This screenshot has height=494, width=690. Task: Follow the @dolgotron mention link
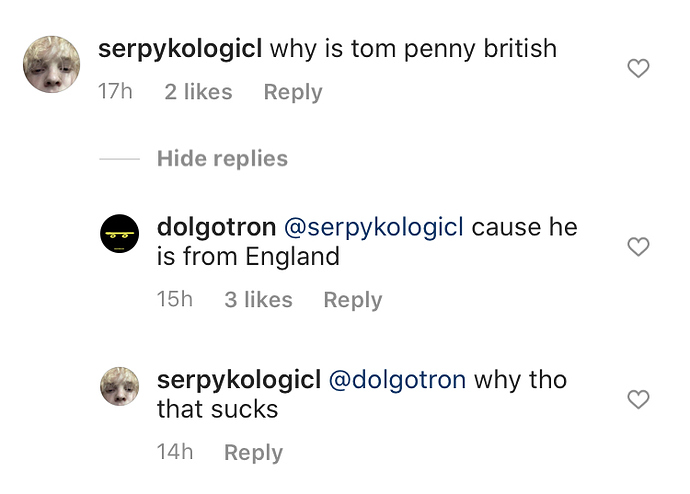(397, 380)
